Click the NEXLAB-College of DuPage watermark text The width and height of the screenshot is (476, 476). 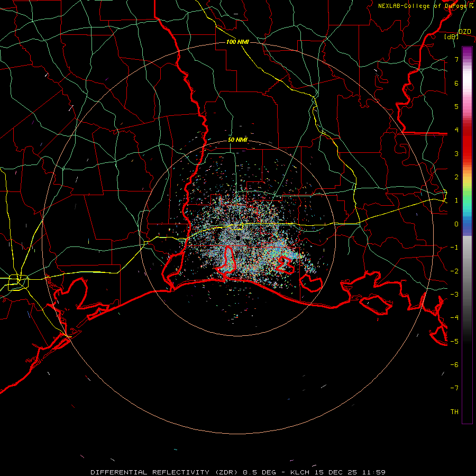click(x=426, y=6)
